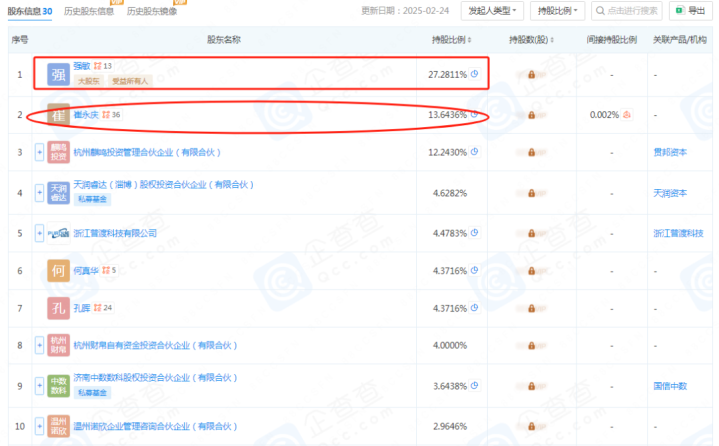
Task: Switch to 历史股东镜像 tab
Action: [152, 11]
